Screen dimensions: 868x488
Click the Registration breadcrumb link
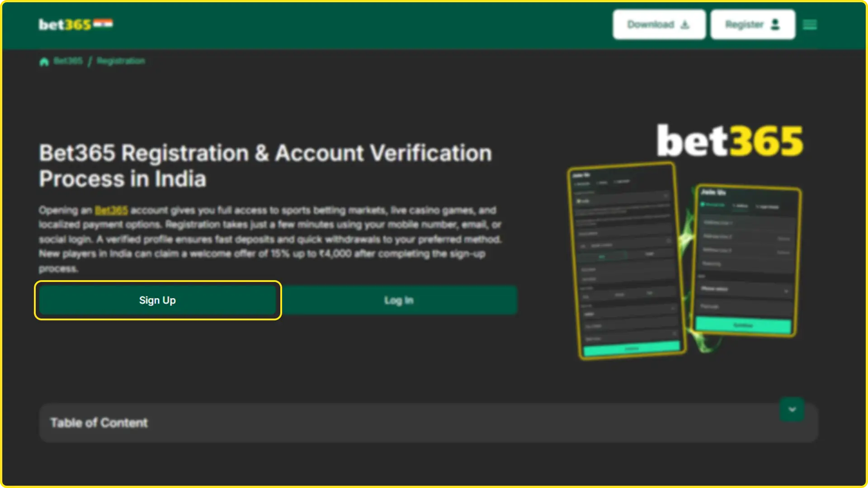pyautogui.click(x=121, y=61)
